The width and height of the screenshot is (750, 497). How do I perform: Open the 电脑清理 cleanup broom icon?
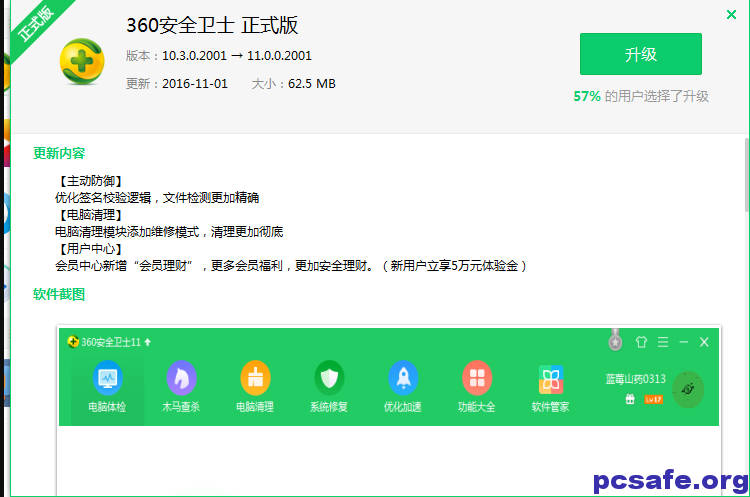(255, 379)
